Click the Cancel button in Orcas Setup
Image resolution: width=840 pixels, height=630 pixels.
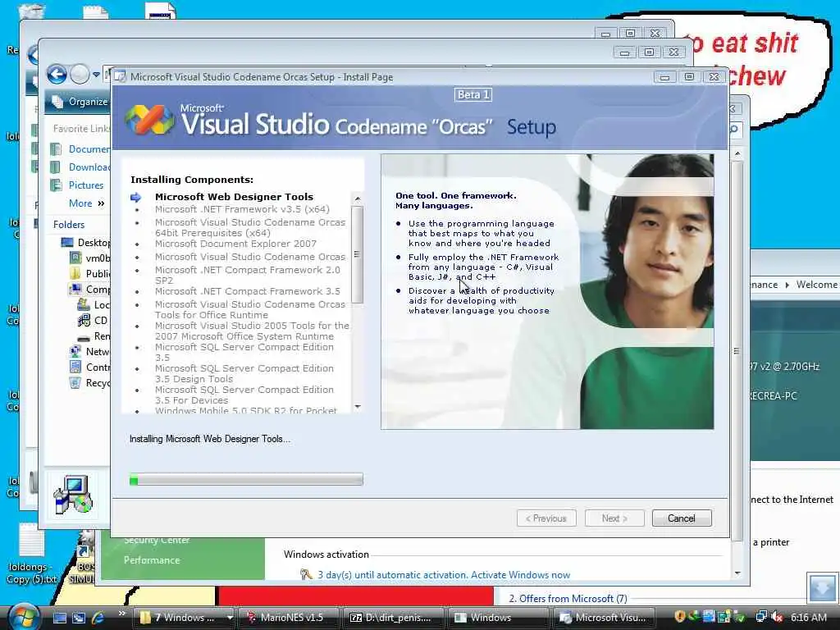[x=682, y=518]
